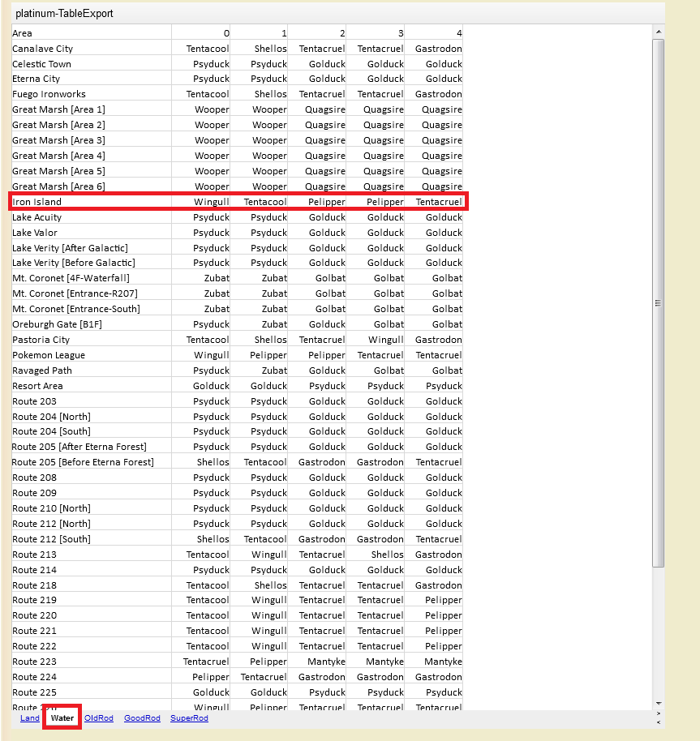Select Tentacool in the Iron Island row
Image resolution: width=700 pixels, height=741 pixels.
pos(259,202)
